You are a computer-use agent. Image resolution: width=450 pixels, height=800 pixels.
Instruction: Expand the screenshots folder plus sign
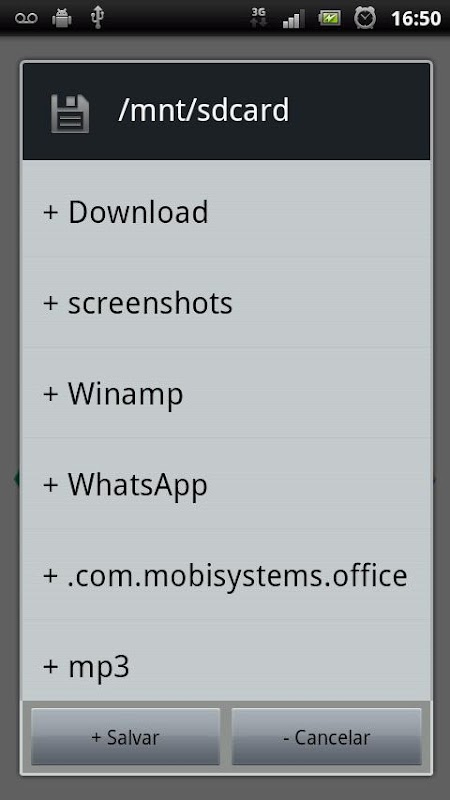[51, 303]
